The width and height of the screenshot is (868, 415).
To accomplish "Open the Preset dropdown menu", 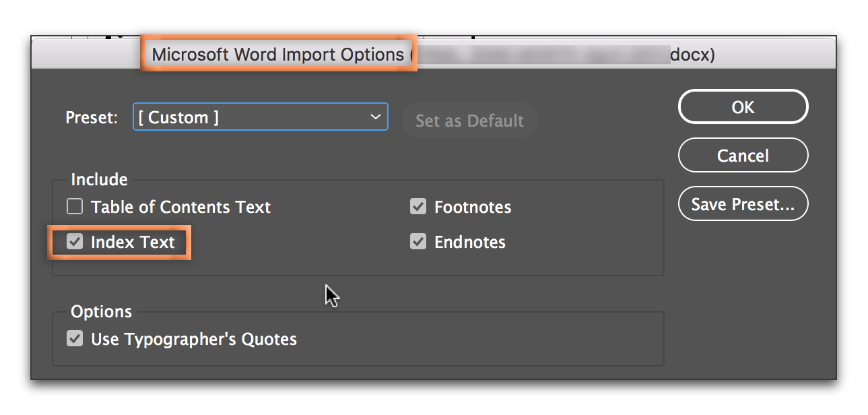I will (x=260, y=117).
